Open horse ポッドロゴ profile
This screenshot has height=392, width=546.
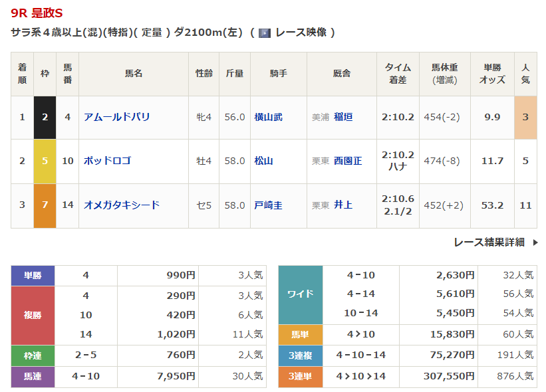[107, 161]
